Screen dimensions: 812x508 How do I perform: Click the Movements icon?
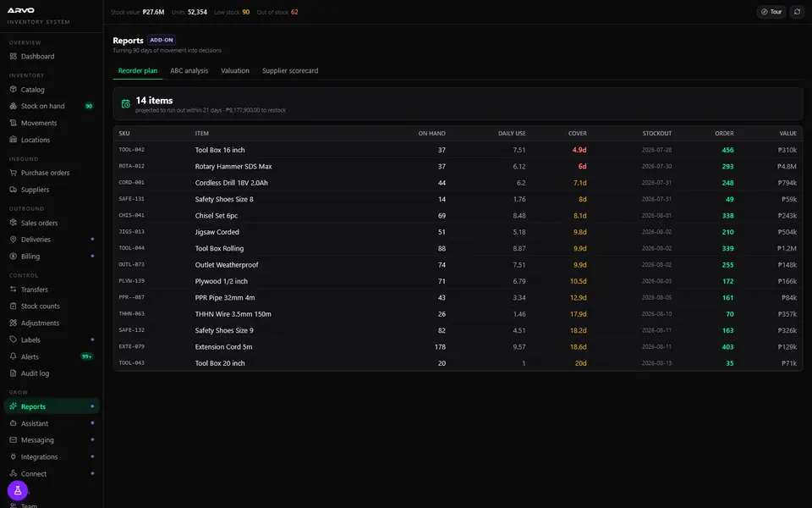(13, 123)
